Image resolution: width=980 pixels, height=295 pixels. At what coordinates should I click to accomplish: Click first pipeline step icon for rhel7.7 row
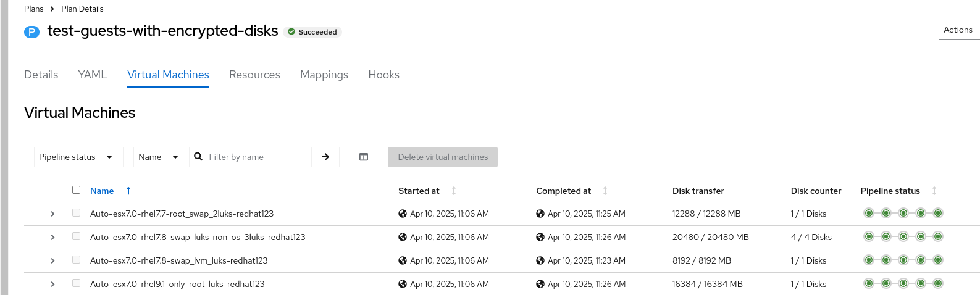tap(869, 214)
